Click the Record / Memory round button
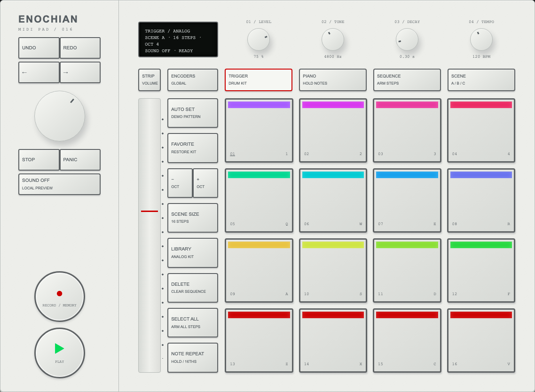This screenshot has height=392, width=535. (x=60, y=297)
